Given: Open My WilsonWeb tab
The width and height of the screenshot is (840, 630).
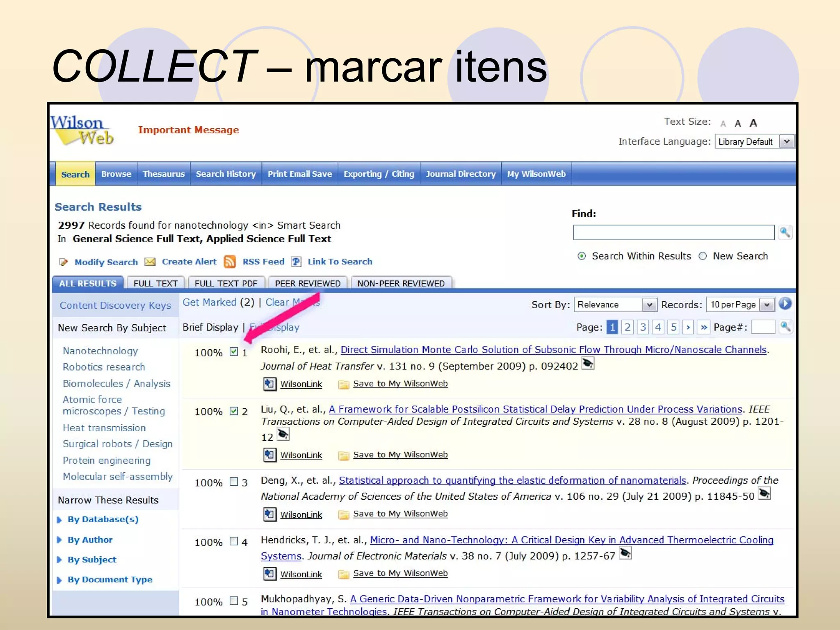Looking at the screenshot, I should 536,174.
